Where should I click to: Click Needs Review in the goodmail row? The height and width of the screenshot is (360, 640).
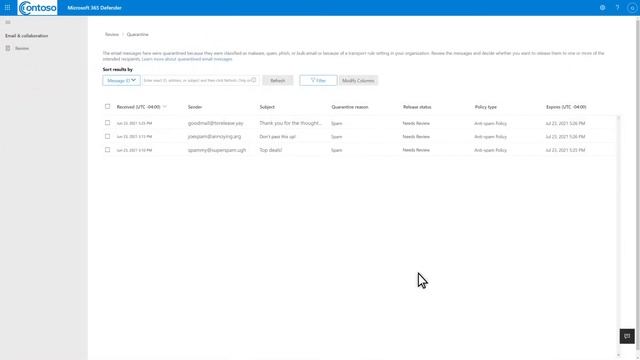[x=416, y=123]
